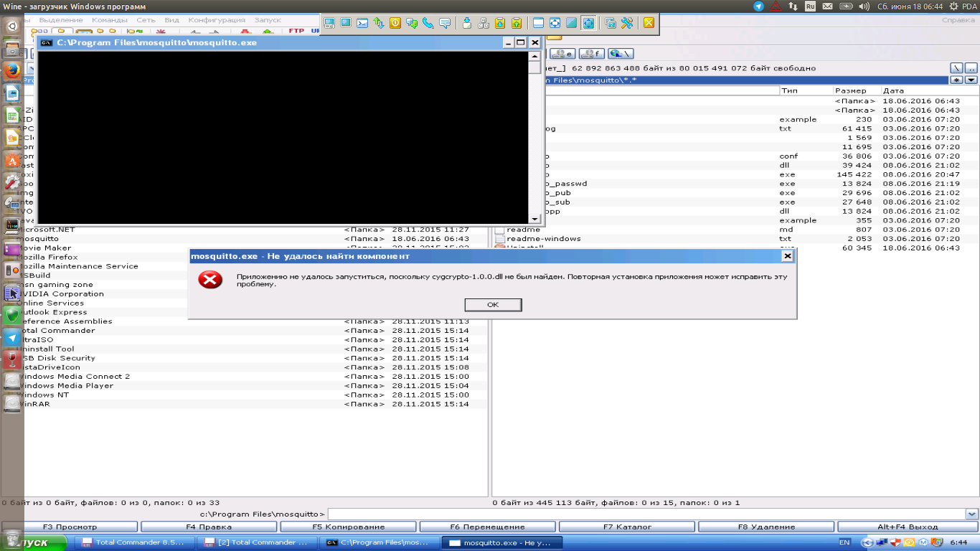Image resolution: width=980 pixels, height=551 pixels.
Task: Open the Конфигурация menu
Action: click(x=217, y=20)
